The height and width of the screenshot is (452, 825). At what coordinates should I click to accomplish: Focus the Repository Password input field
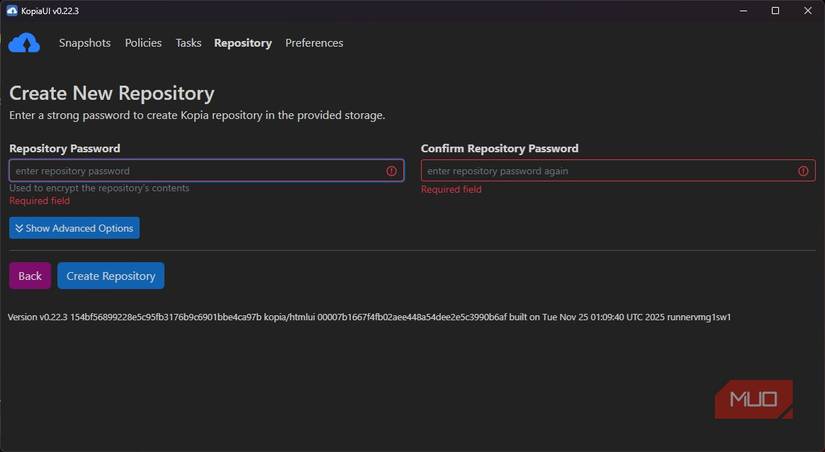click(x=206, y=170)
